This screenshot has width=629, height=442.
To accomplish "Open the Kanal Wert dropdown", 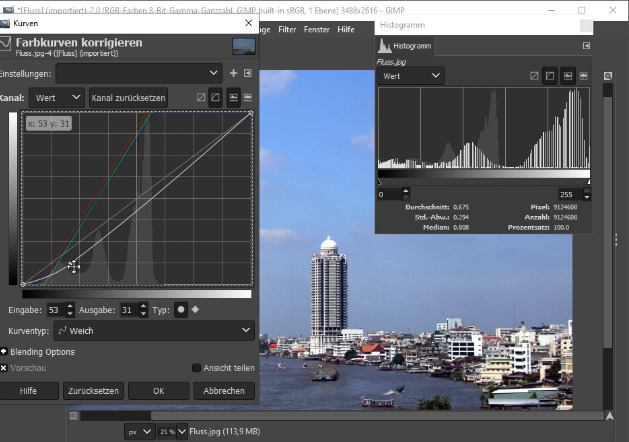I will point(57,98).
